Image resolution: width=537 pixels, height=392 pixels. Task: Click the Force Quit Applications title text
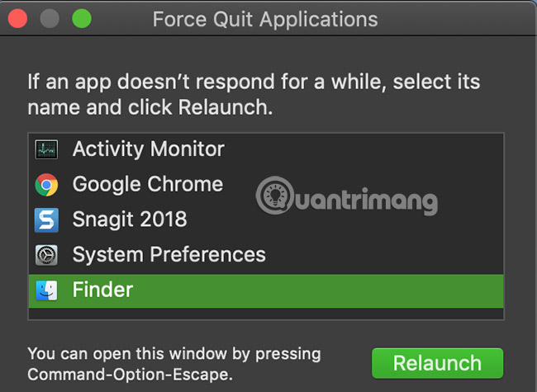point(265,19)
